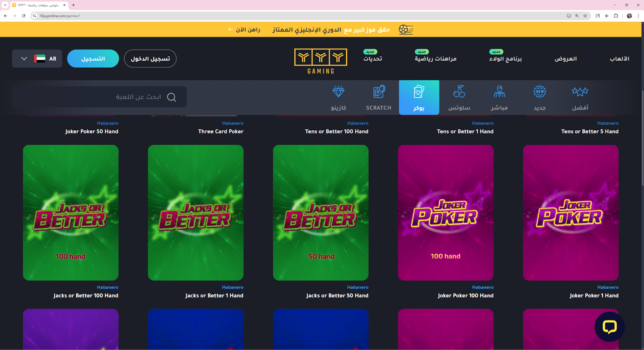Click the Tens or Better 5 Hand title
This screenshot has width=644, height=350.
[590, 132]
